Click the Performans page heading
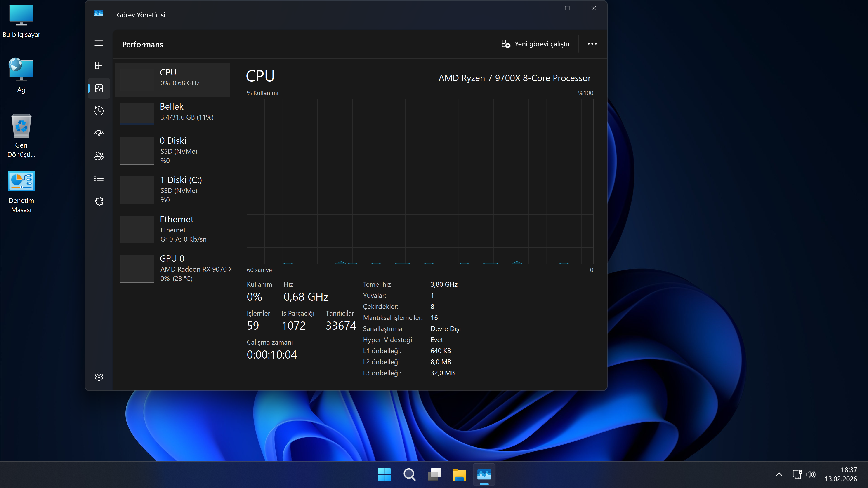This screenshot has height=488, width=868. point(143,45)
